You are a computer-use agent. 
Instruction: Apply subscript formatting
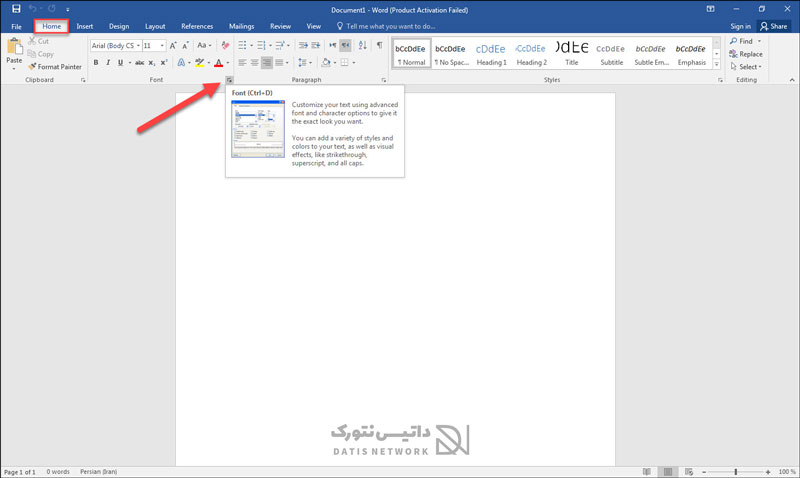tap(152, 63)
